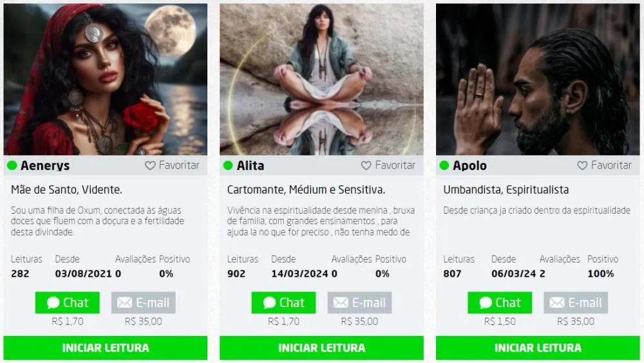
Task: Open the Aenerys name link
Action: 45,166
